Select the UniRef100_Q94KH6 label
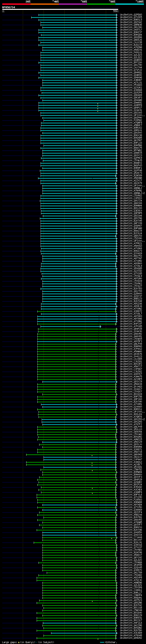Image resolution: width=146 pixels, height=644 pixels. coord(131,77)
